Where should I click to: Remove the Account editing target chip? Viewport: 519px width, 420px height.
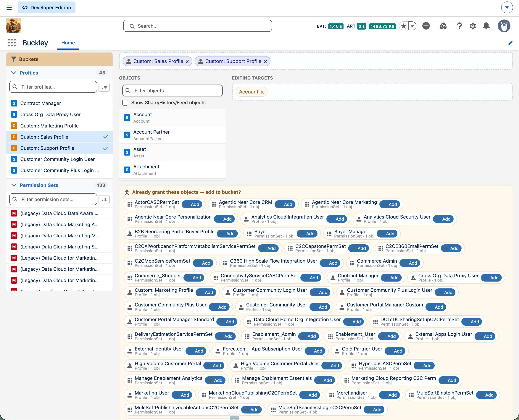(262, 92)
